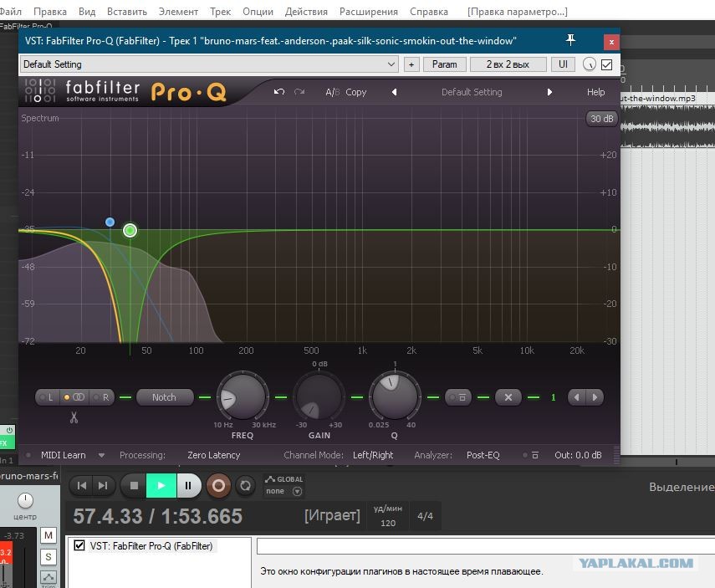Open the Расширения menu
The image size is (715, 588).
[369, 12]
